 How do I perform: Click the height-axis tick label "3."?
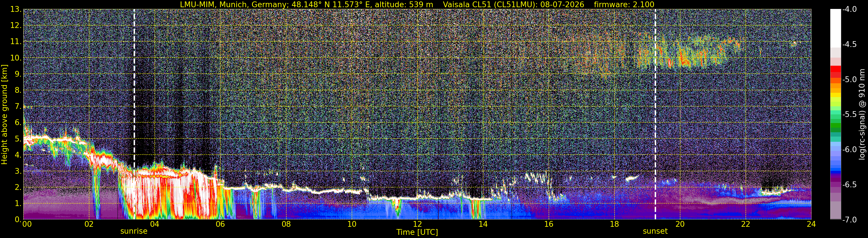(18, 171)
